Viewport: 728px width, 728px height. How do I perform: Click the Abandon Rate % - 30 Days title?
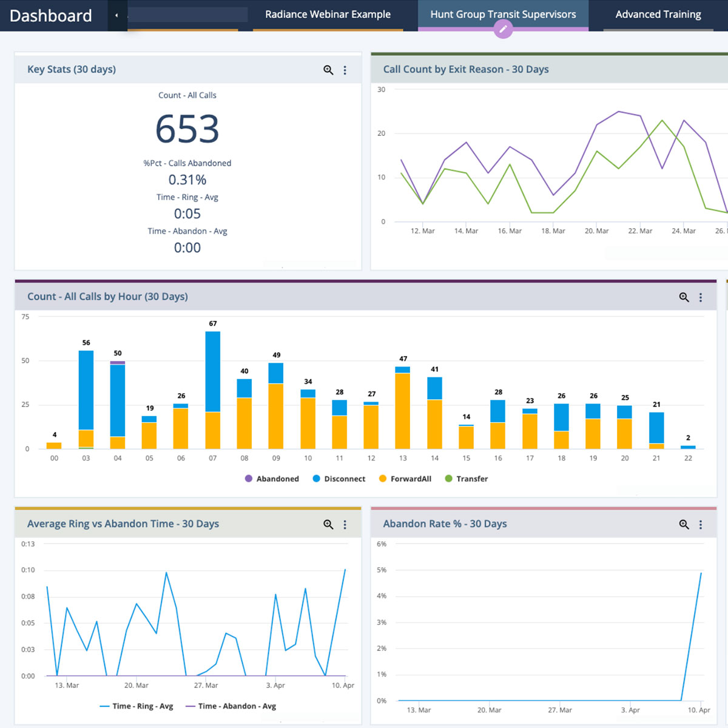click(445, 524)
